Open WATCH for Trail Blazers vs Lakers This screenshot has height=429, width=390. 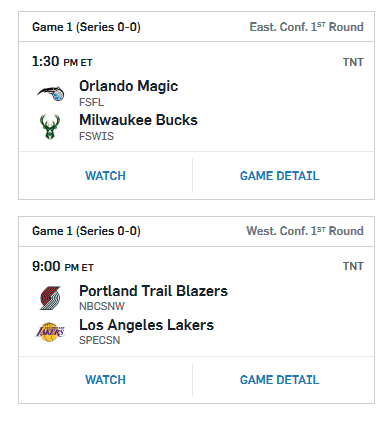click(x=105, y=380)
